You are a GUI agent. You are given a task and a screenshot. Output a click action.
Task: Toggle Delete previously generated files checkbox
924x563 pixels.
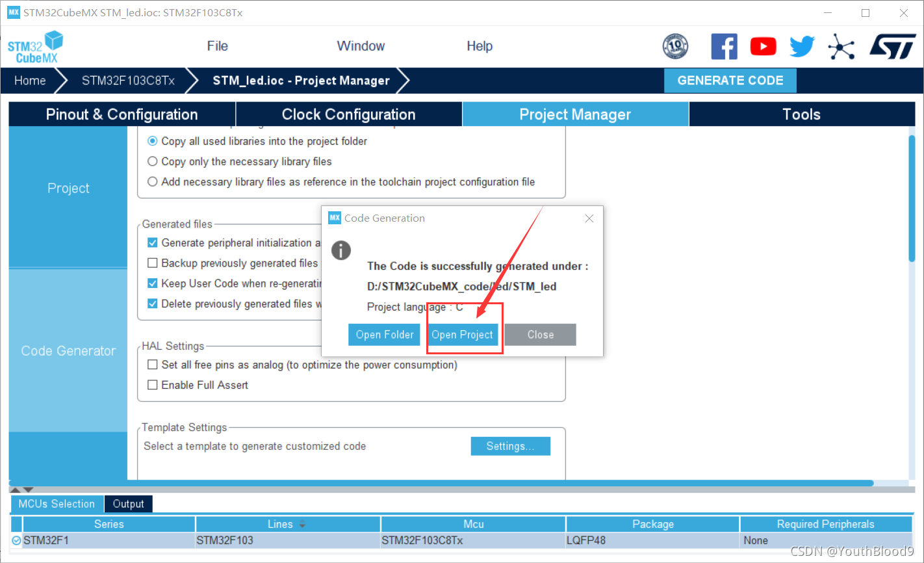coord(153,304)
